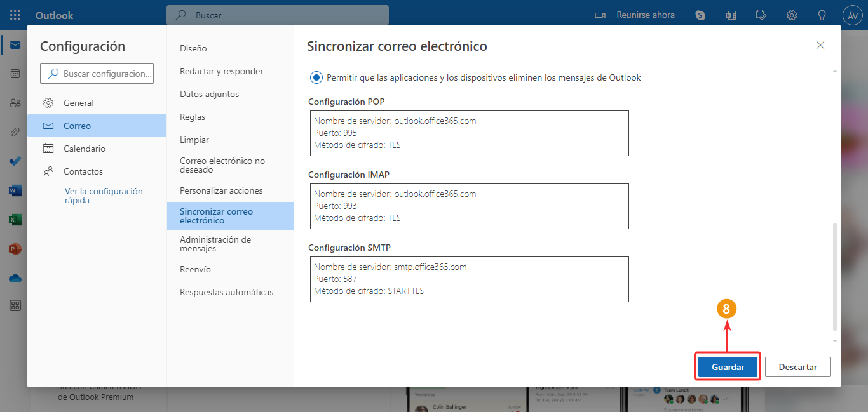The width and height of the screenshot is (868, 412).
Task: Focus the 'Buscar configuración' search field
Action: click(97, 74)
